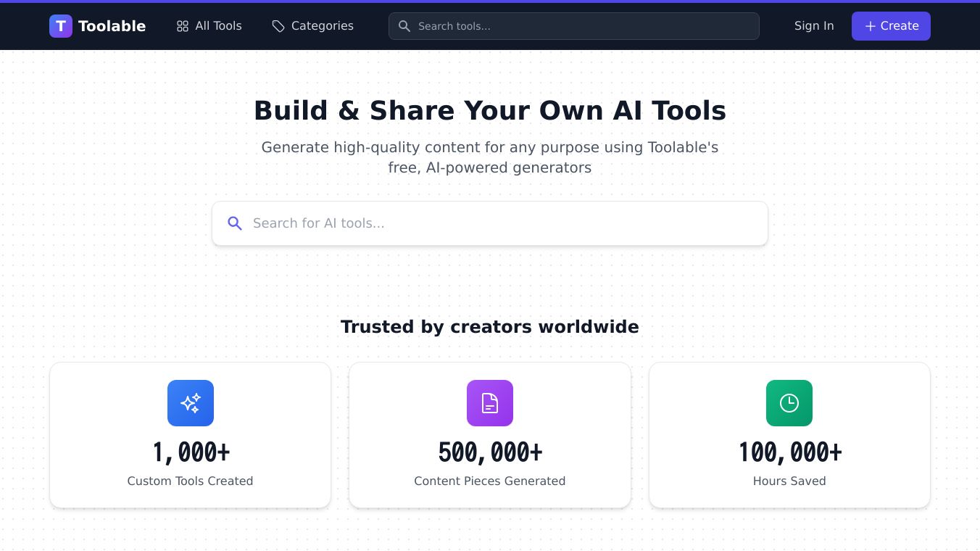Click the Content Pieces Generated label
This screenshot has width=980, height=551.
coord(490,481)
